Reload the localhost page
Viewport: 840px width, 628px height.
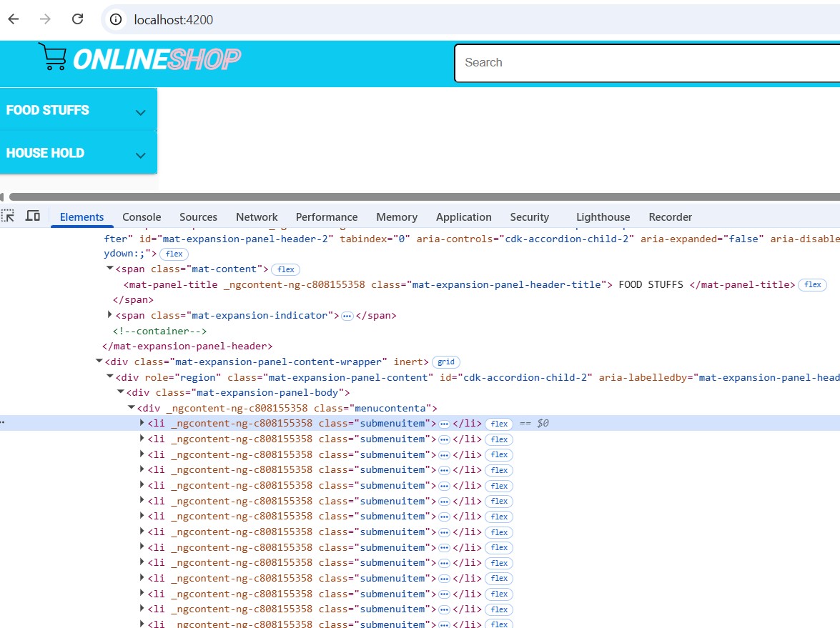click(x=78, y=19)
